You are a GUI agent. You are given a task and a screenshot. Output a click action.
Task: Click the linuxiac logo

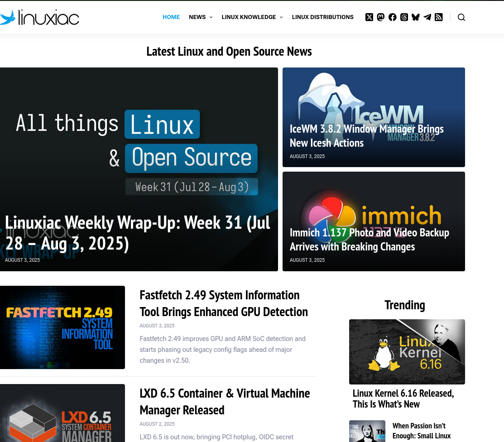[39, 17]
